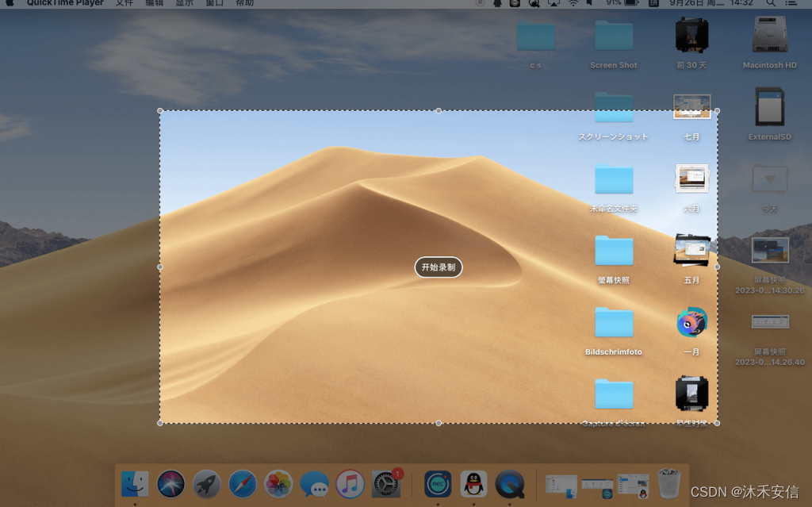Select the Bildschirmfoto folder
812x507 pixels.
(x=614, y=322)
